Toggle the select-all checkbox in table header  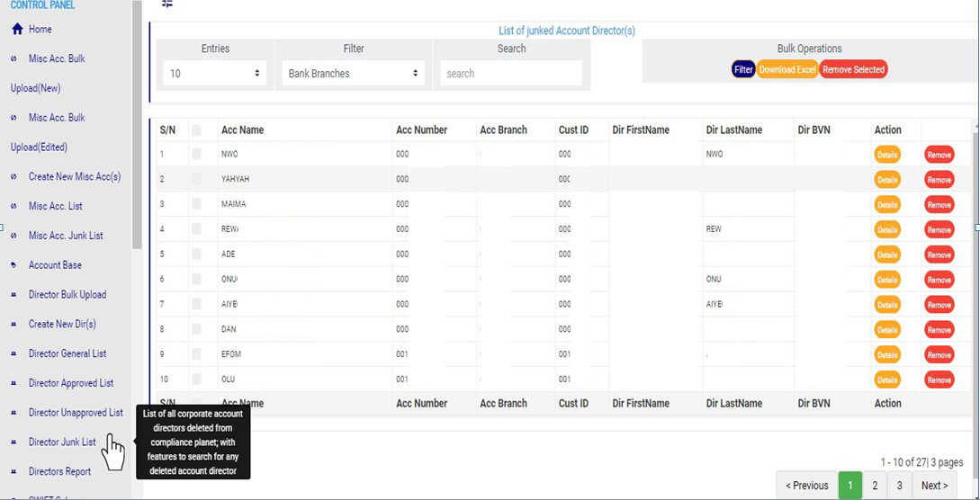(x=196, y=130)
